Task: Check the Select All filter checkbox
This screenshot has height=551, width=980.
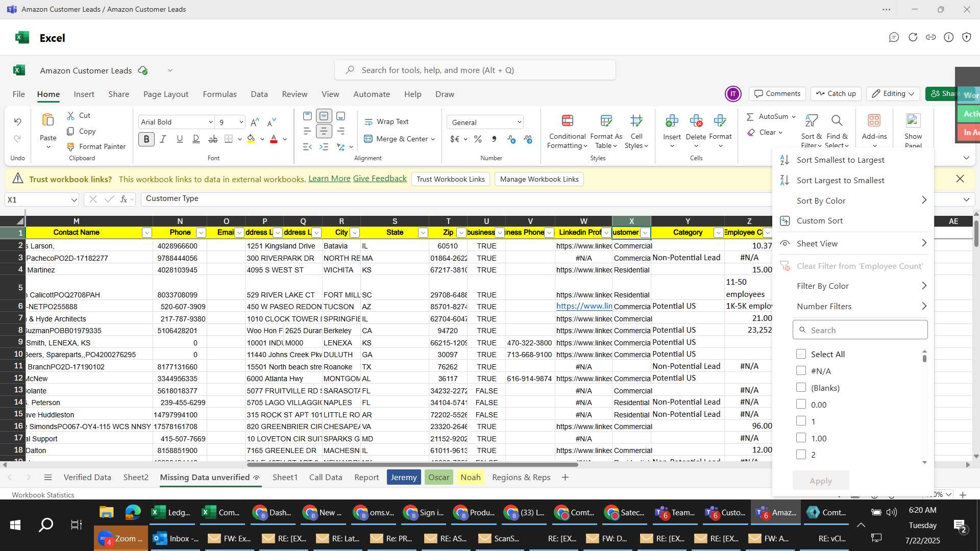Action: point(801,354)
